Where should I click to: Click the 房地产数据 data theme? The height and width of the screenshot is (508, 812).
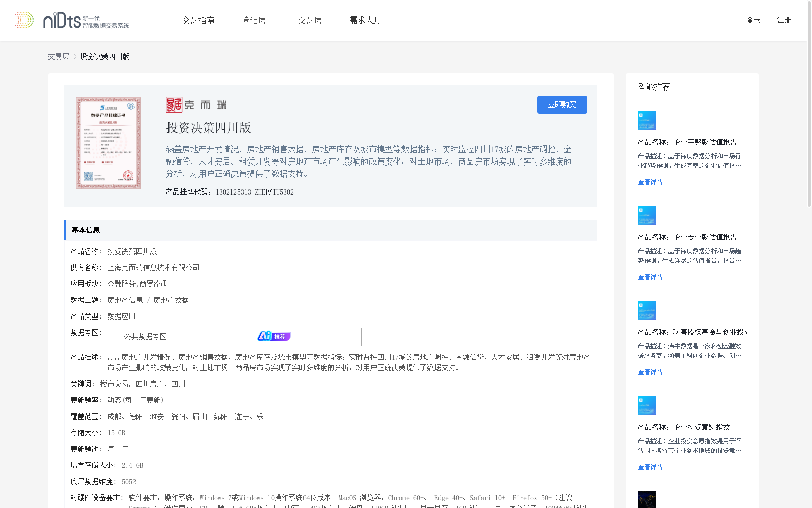(171, 300)
